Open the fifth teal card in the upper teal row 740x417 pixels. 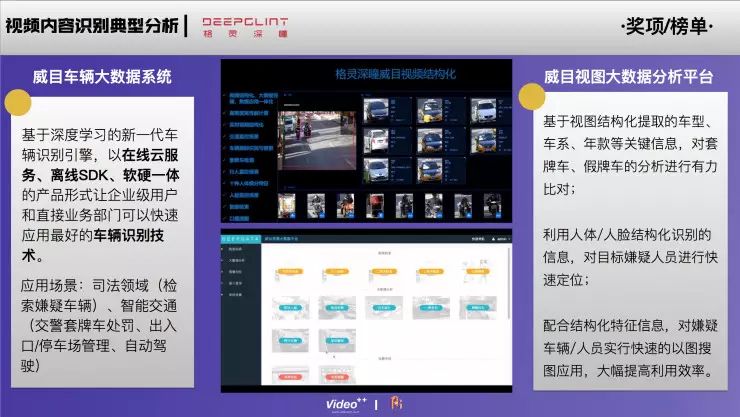478,308
